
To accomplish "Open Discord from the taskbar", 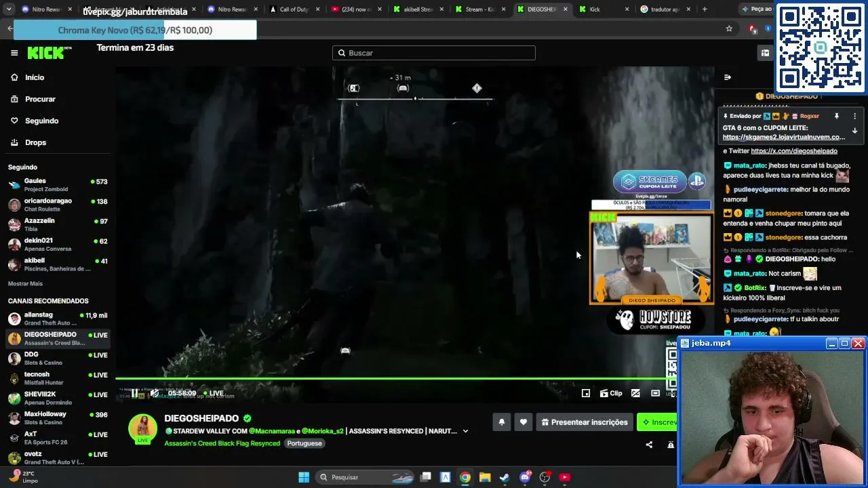I will point(524,477).
